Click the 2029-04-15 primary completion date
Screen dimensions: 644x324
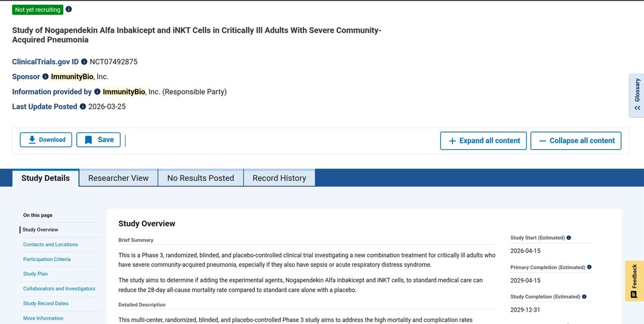[525, 280]
